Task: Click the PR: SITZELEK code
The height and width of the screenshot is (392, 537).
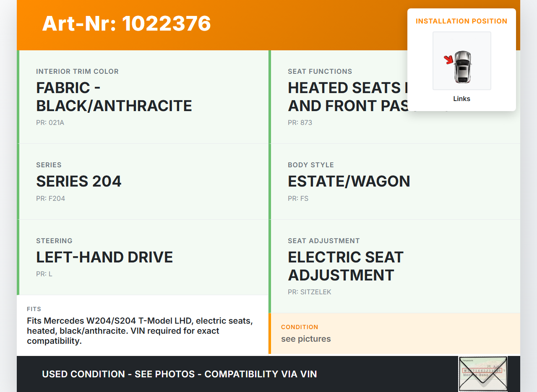Action: [309, 292]
